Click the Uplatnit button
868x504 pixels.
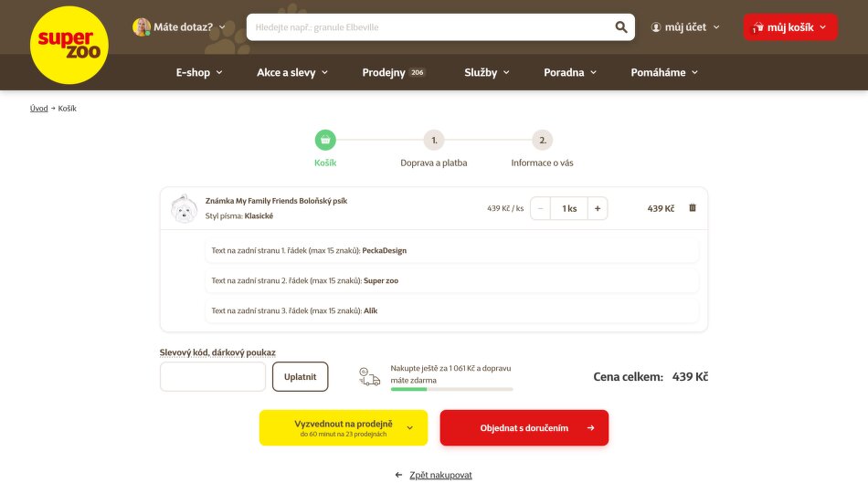click(300, 377)
